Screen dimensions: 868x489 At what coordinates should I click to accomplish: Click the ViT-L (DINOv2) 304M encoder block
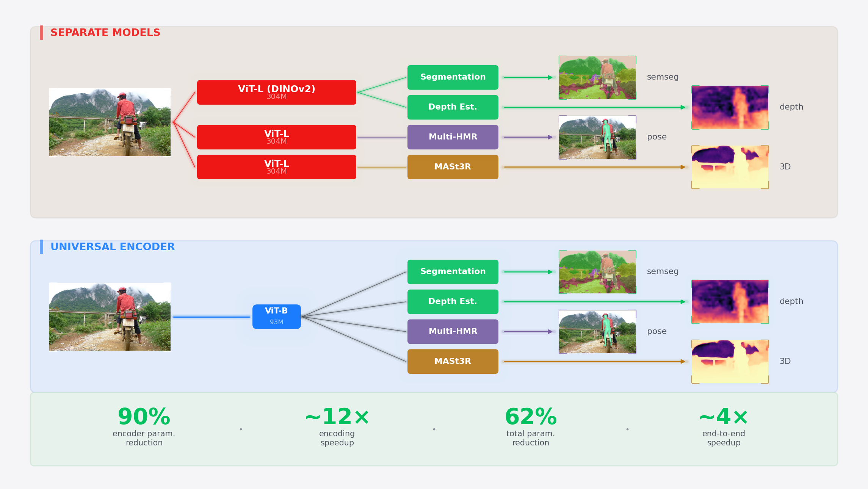[277, 92]
